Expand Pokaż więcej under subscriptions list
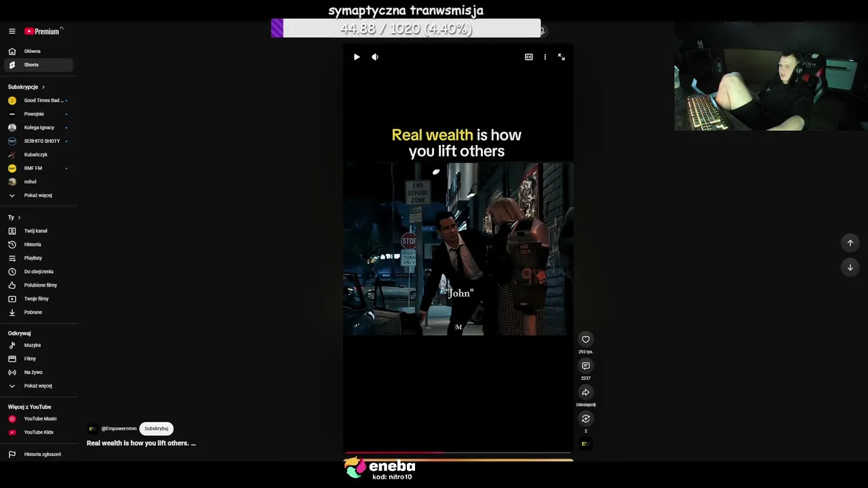 click(x=39, y=195)
